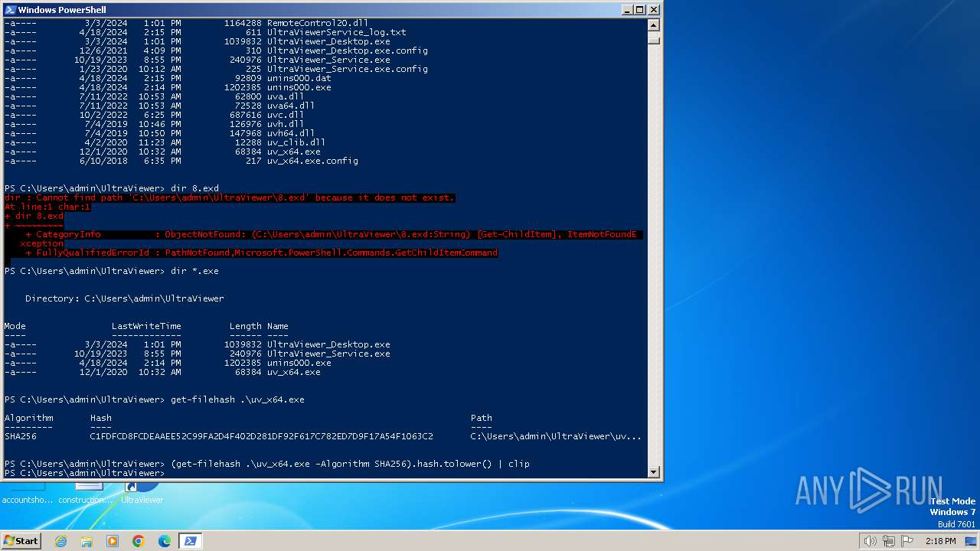Click uva64.dll in the file listing
This screenshot has height=551, width=980.
click(x=291, y=106)
